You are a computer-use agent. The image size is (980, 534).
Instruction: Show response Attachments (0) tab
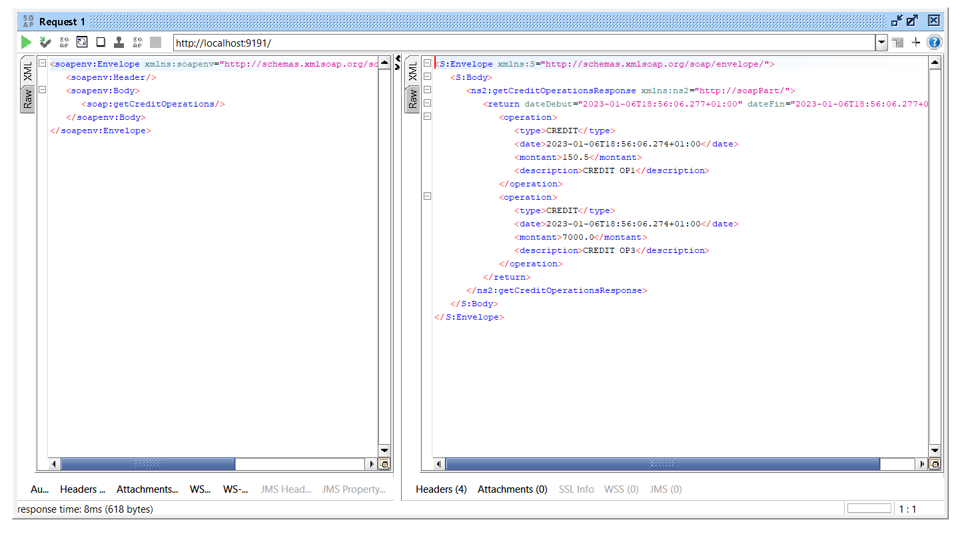(512, 489)
